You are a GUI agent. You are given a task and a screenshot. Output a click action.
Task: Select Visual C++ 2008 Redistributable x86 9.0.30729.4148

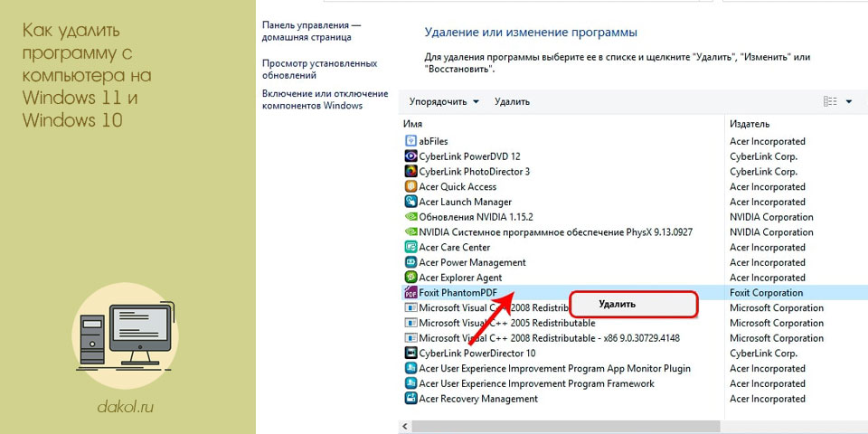point(549,338)
